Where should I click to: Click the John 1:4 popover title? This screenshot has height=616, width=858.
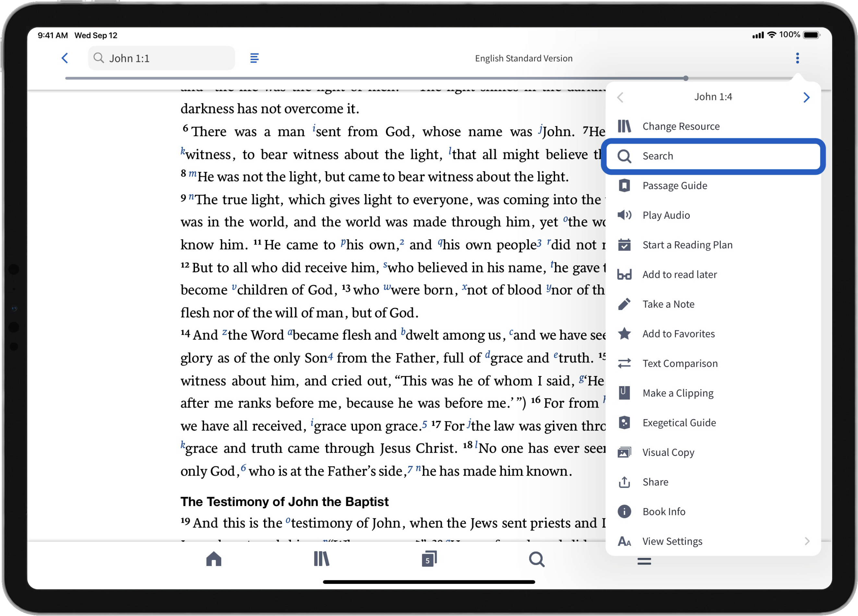coord(713,97)
